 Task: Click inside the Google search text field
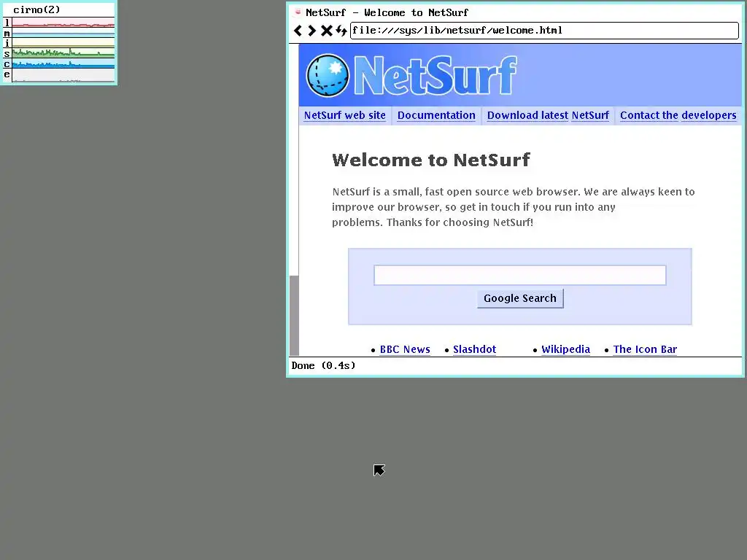[519, 275]
